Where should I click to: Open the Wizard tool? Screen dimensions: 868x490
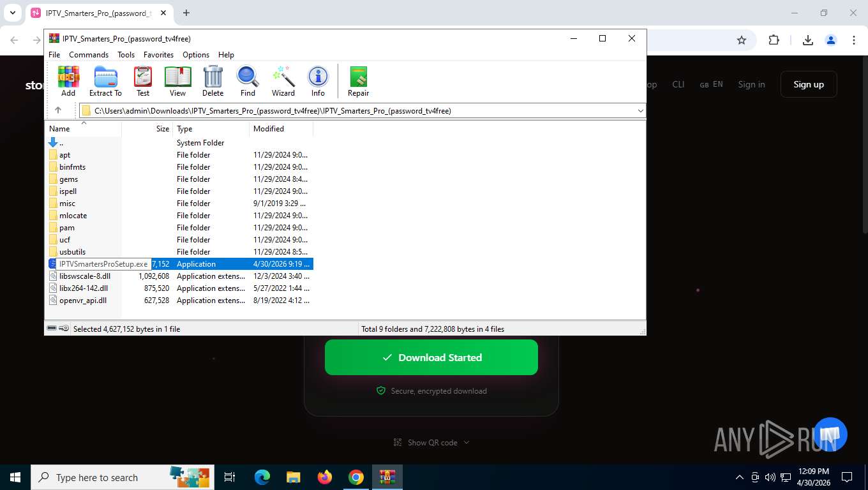click(283, 81)
